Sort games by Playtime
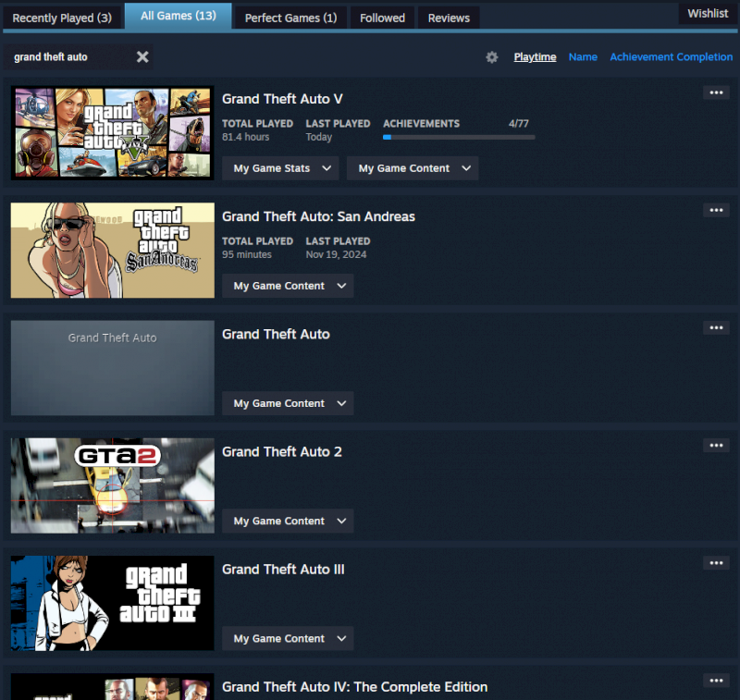The height and width of the screenshot is (700, 740). click(x=535, y=57)
